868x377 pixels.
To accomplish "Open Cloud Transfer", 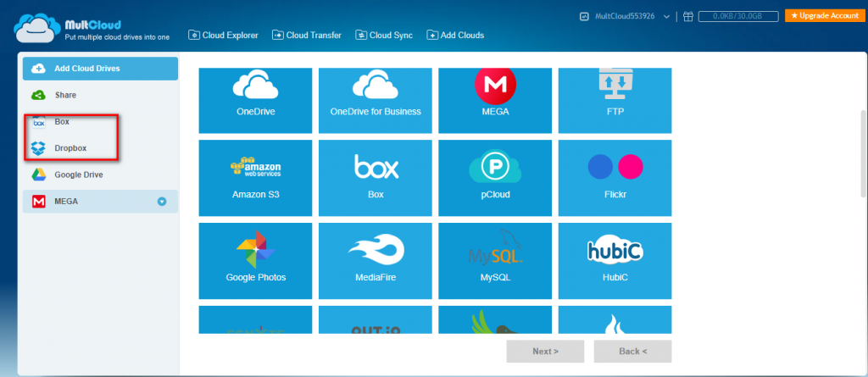I will click(x=307, y=35).
